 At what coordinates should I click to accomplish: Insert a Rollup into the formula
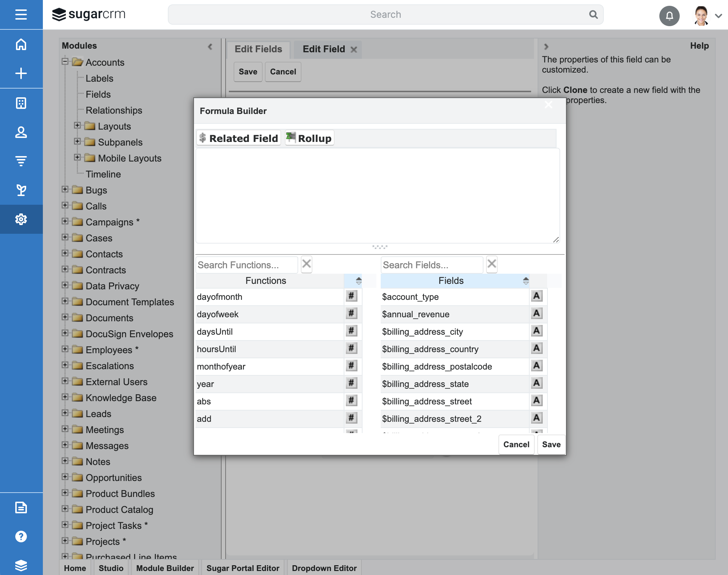[309, 138]
